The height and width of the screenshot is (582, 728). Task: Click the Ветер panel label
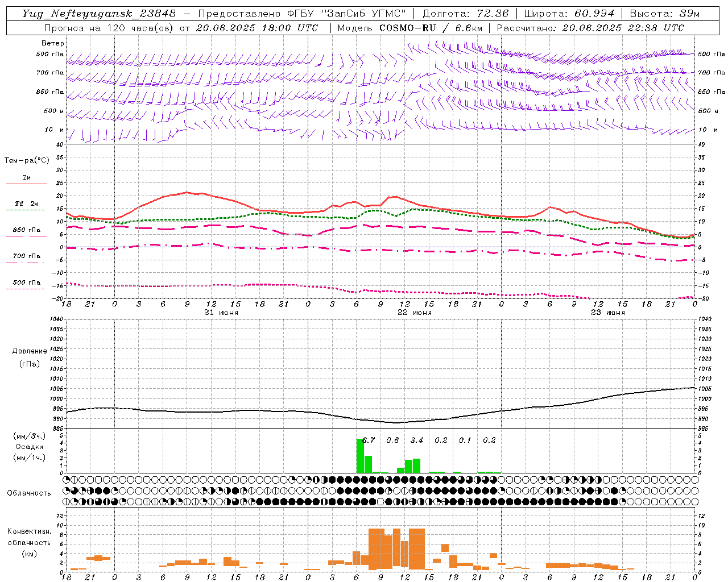53,43
